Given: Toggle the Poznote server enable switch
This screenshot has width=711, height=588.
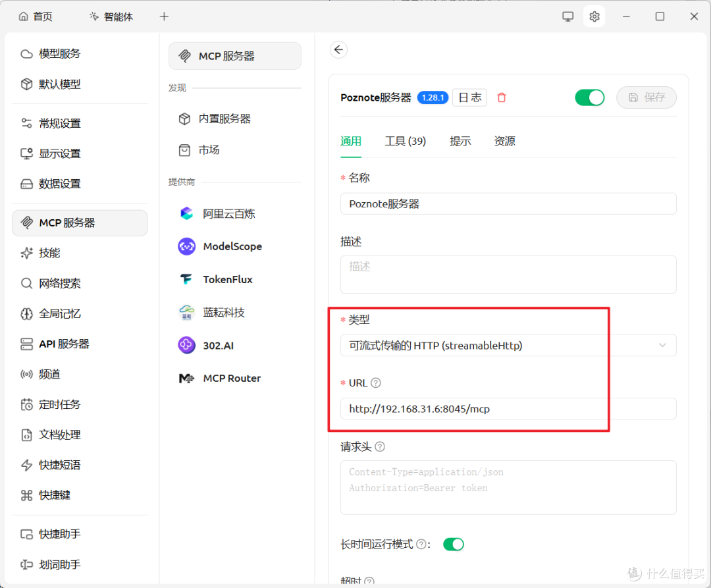Looking at the screenshot, I should point(589,97).
